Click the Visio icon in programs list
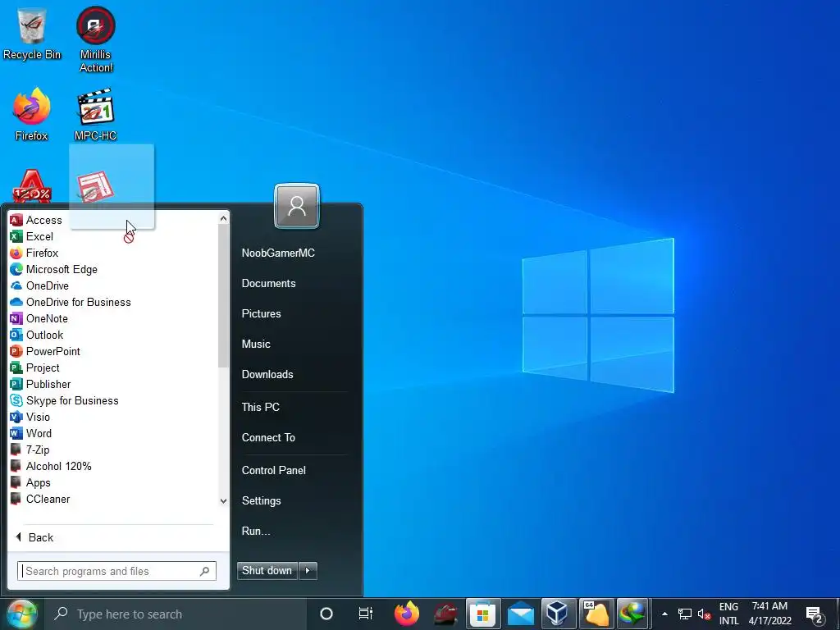Screen dimensions: 840x630 tap(16, 417)
